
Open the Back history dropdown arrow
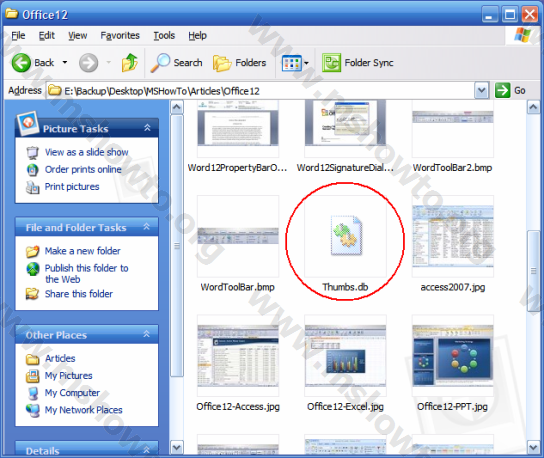65,63
